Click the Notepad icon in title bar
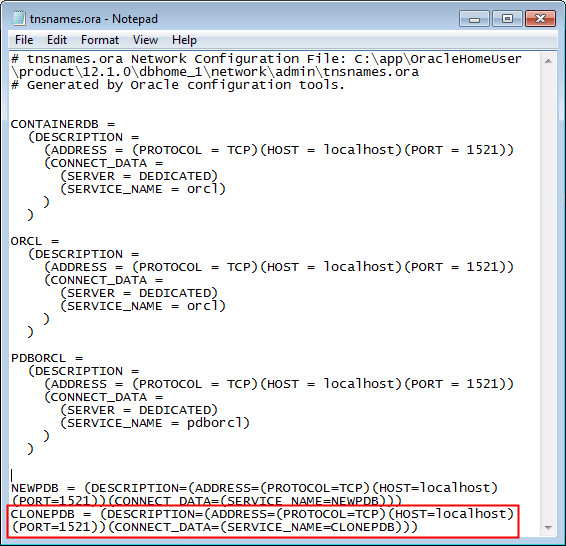566x546 pixels. (18, 18)
